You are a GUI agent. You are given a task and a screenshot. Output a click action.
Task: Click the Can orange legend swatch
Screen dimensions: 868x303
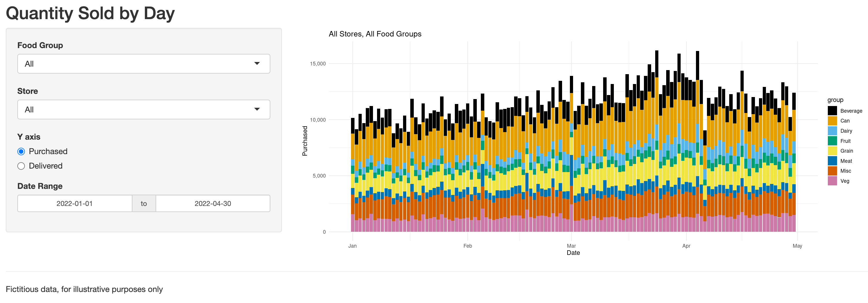click(x=832, y=121)
